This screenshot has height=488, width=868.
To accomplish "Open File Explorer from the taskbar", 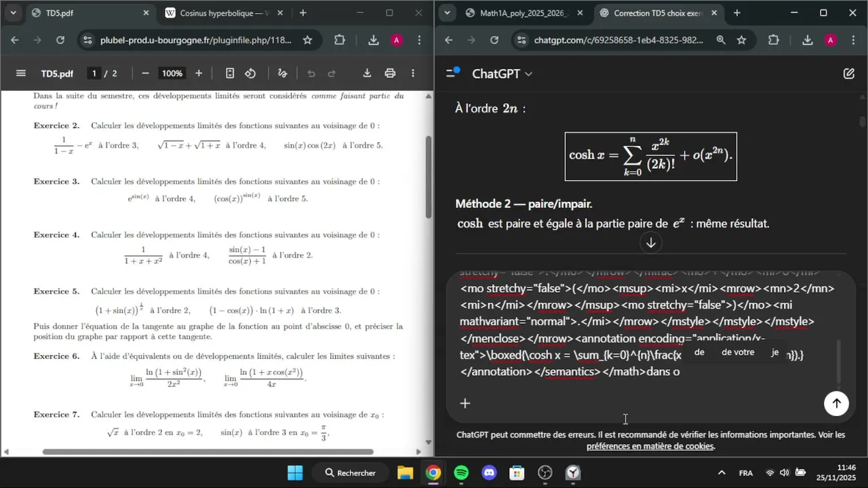I will click(405, 472).
